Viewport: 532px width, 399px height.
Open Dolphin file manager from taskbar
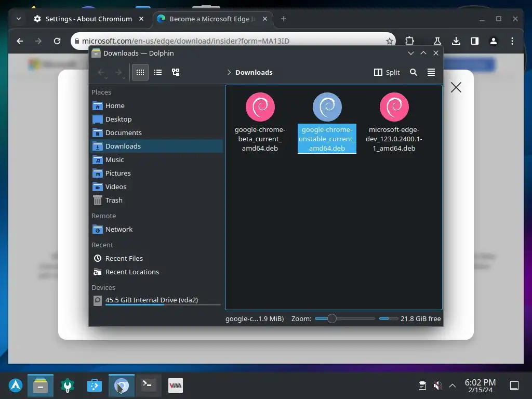tap(41, 385)
